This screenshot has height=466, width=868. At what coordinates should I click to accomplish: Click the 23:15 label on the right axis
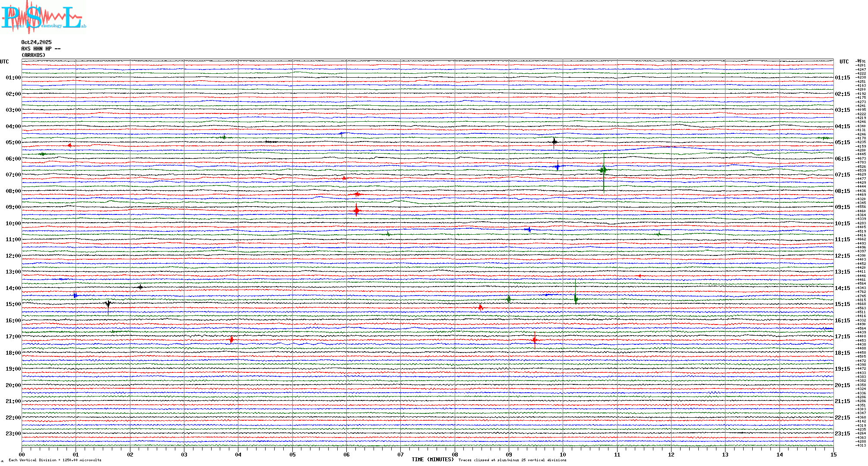pos(842,434)
